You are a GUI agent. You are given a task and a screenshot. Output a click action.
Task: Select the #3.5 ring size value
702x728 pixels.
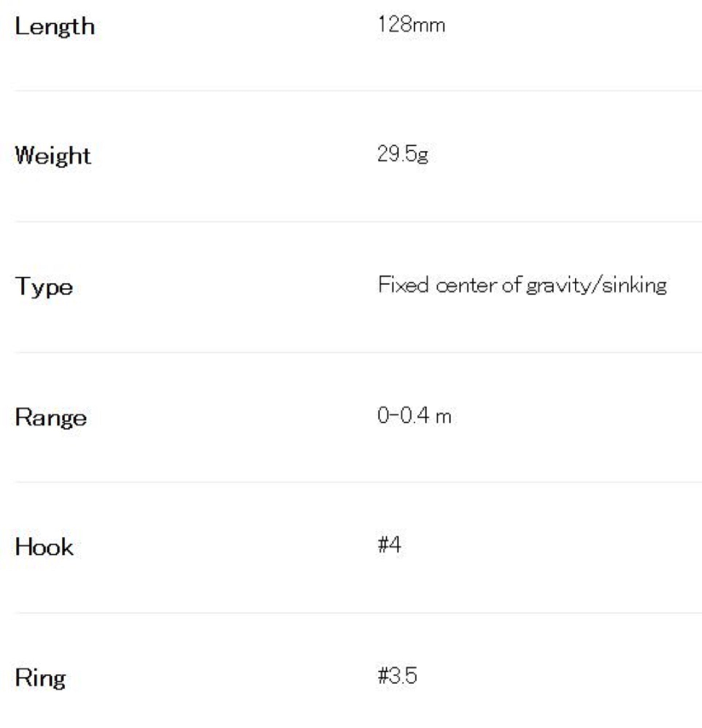click(397, 676)
